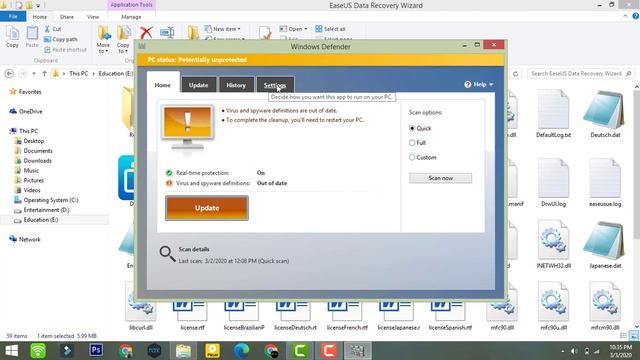Select the INETWH32.dll file icon

pos(553,241)
